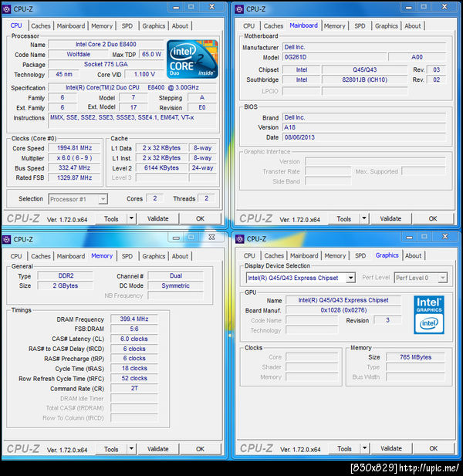Image resolution: width=463 pixels, height=476 pixels.
Task: Click the Tools button in the Graphics window
Action: point(345,448)
